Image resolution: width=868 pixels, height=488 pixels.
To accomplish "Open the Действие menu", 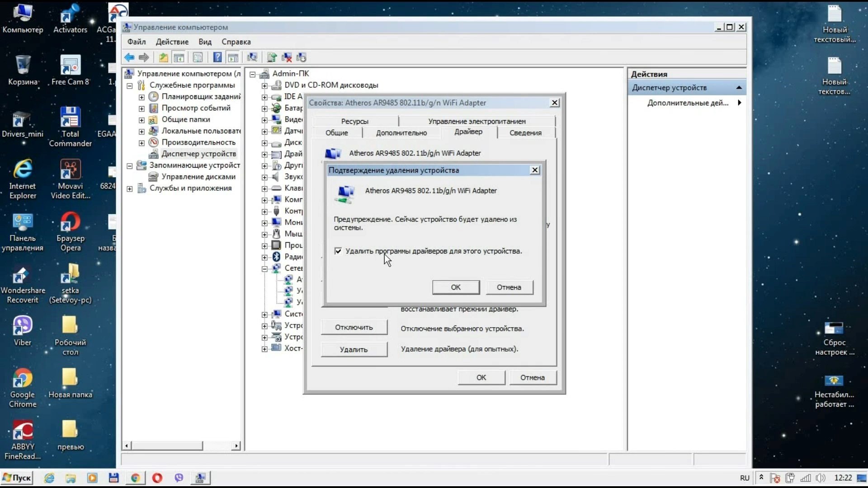I will (x=172, y=42).
